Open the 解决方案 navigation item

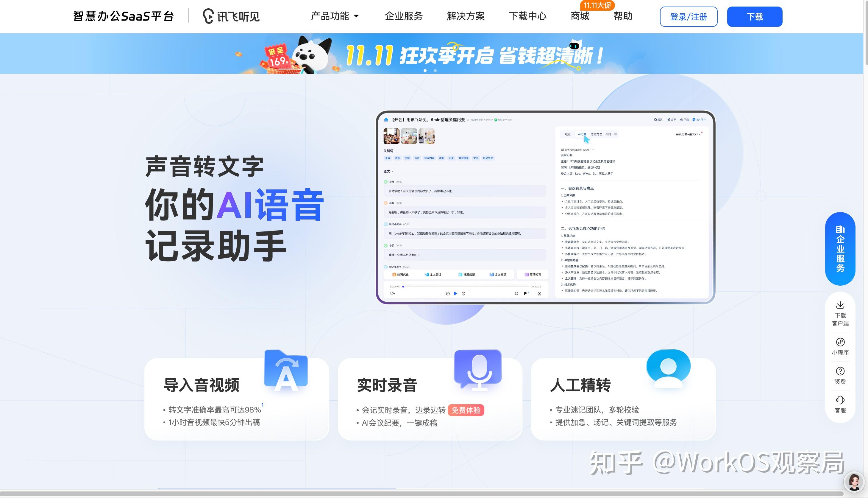pos(466,16)
